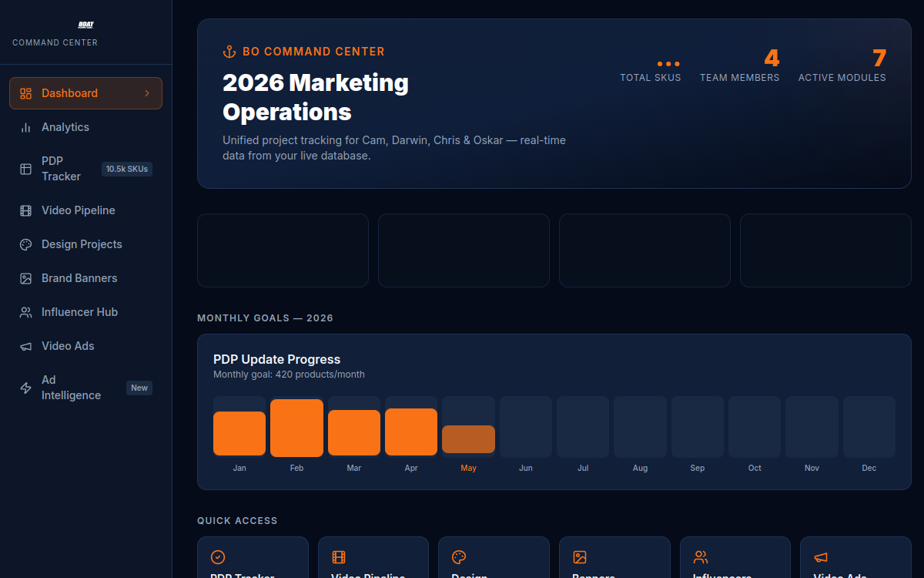This screenshot has height=578, width=924.
Task: Open Video Pipeline sidebar item
Action: point(85,210)
